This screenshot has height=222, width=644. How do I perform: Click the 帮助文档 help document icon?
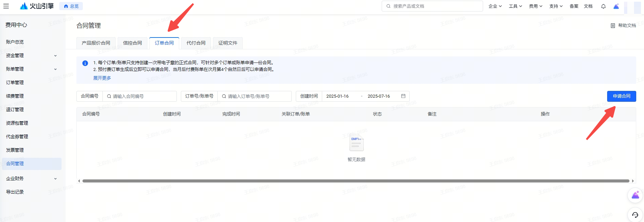click(x=613, y=26)
